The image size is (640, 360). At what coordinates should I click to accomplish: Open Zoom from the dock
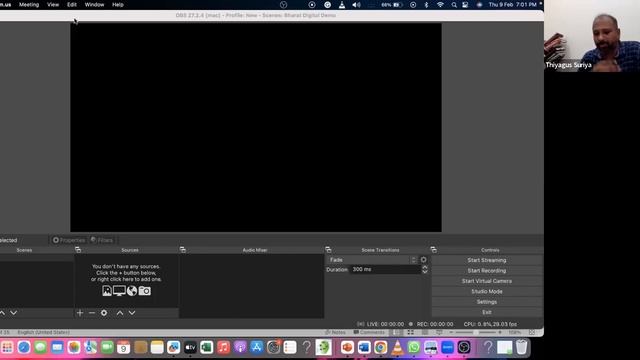[x=447, y=347]
